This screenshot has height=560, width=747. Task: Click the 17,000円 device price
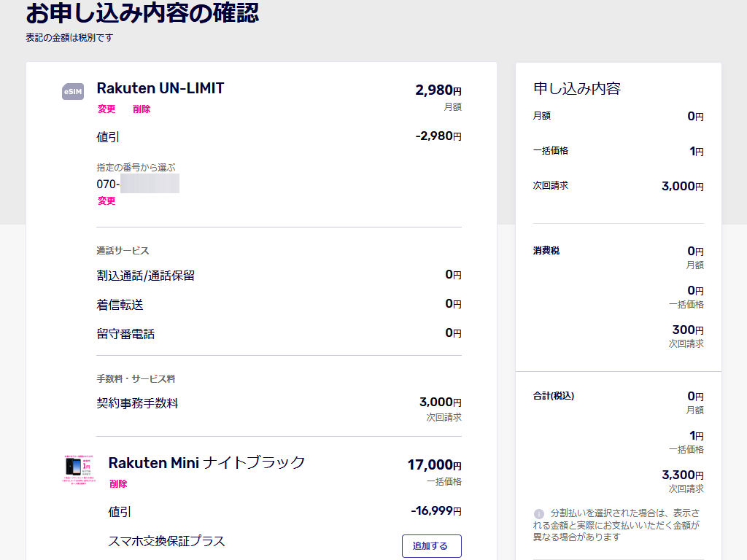point(435,465)
